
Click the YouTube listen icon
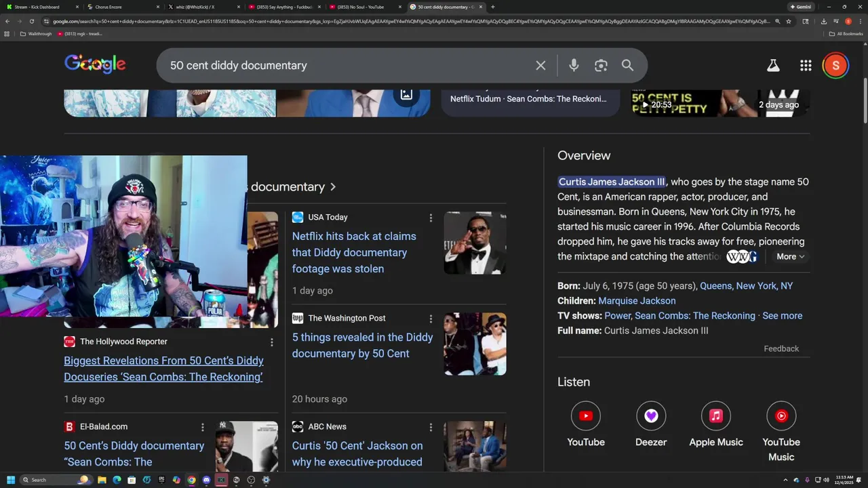pyautogui.click(x=586, y=416)
